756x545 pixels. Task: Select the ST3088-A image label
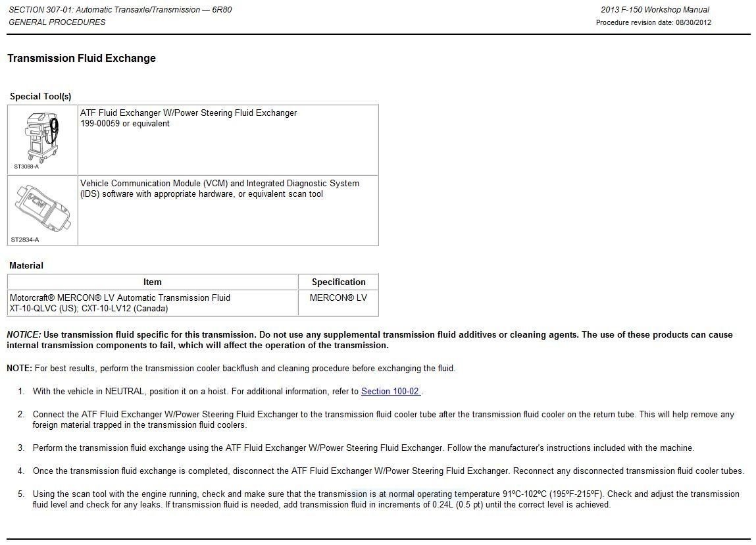26,167
